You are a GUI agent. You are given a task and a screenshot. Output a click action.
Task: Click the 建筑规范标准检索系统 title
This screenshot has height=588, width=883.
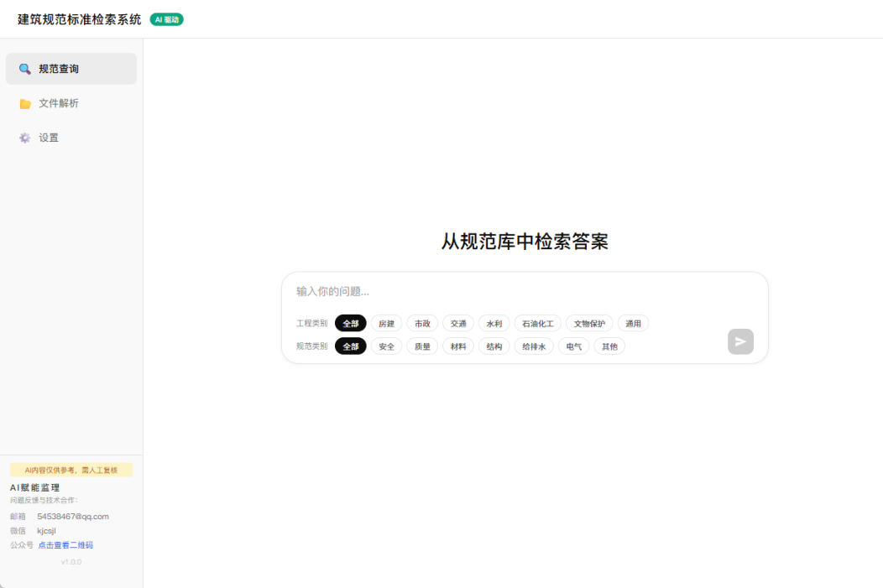80,19
